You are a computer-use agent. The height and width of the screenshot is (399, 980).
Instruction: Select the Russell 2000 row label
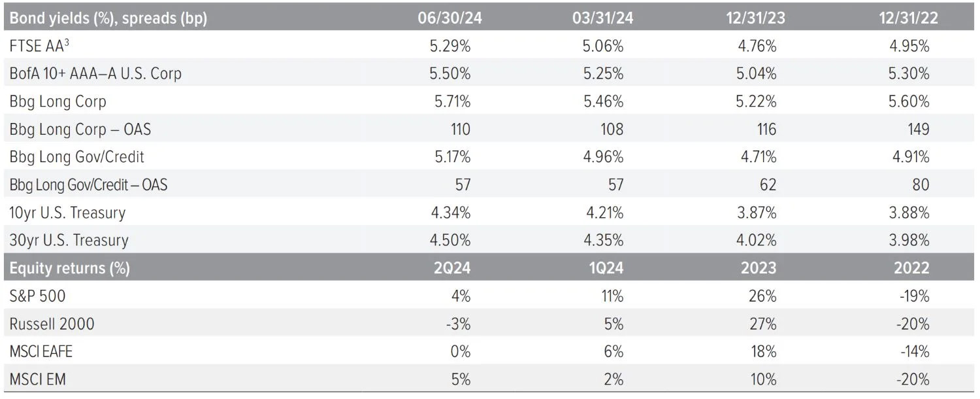click(52, 324)
